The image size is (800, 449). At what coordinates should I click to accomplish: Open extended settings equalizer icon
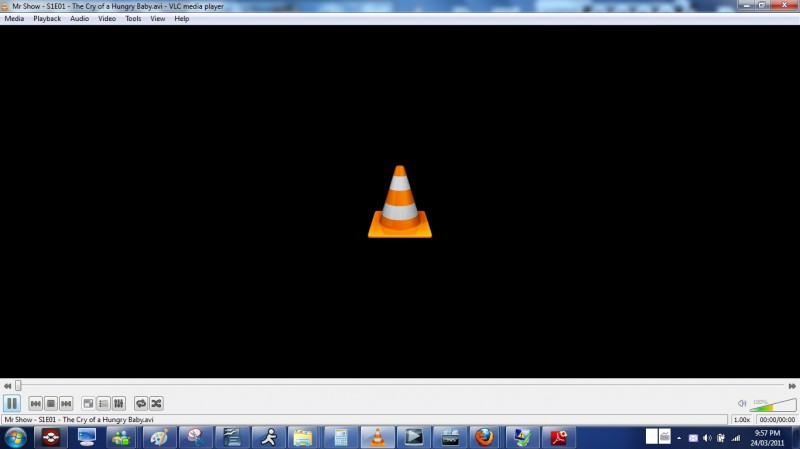[x=119, y=404]
